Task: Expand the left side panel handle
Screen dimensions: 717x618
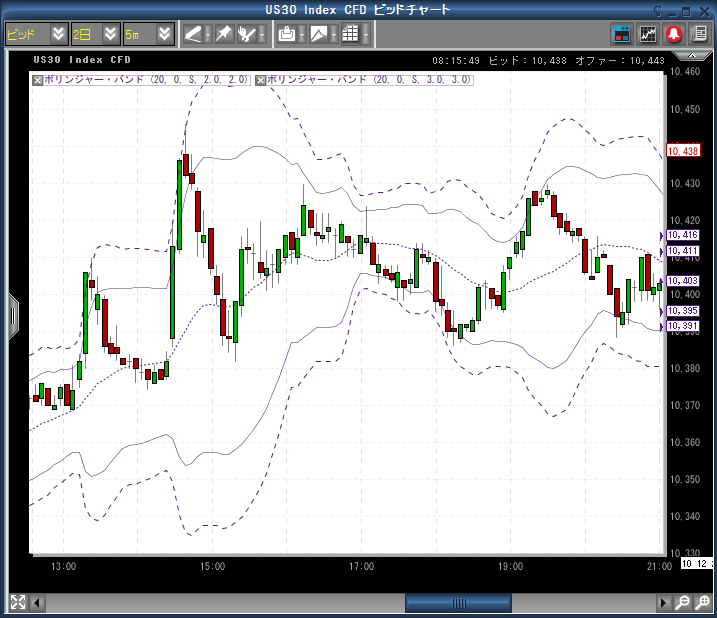Action: tap(13, 315)
